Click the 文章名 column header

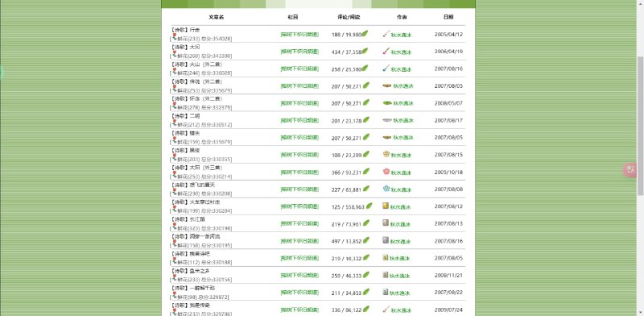pos(216,17)
